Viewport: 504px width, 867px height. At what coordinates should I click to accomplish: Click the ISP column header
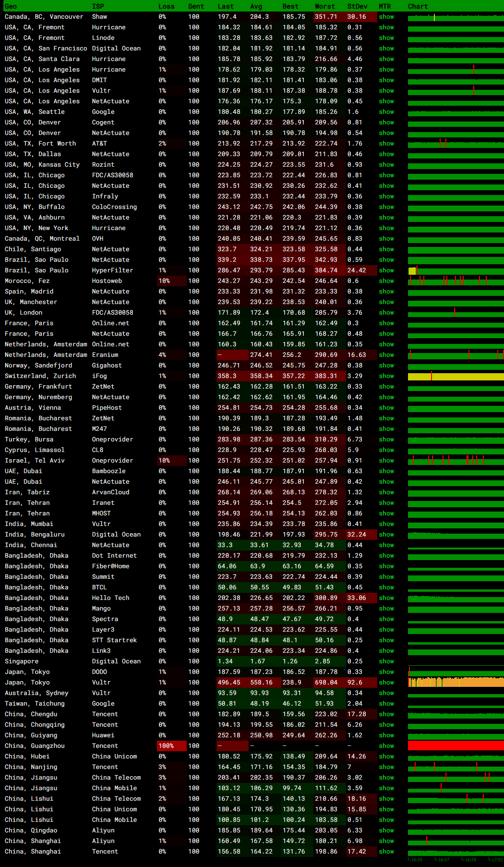click(98, 6)
